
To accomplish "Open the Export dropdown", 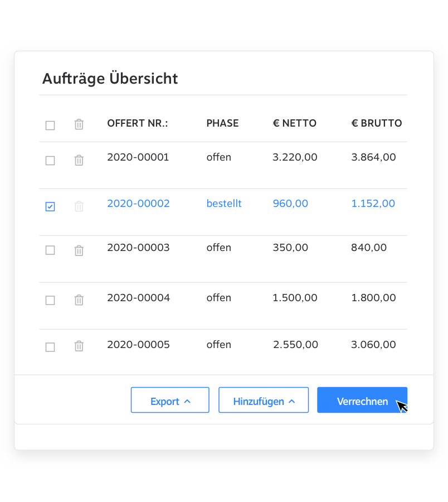I will (170, 400).
